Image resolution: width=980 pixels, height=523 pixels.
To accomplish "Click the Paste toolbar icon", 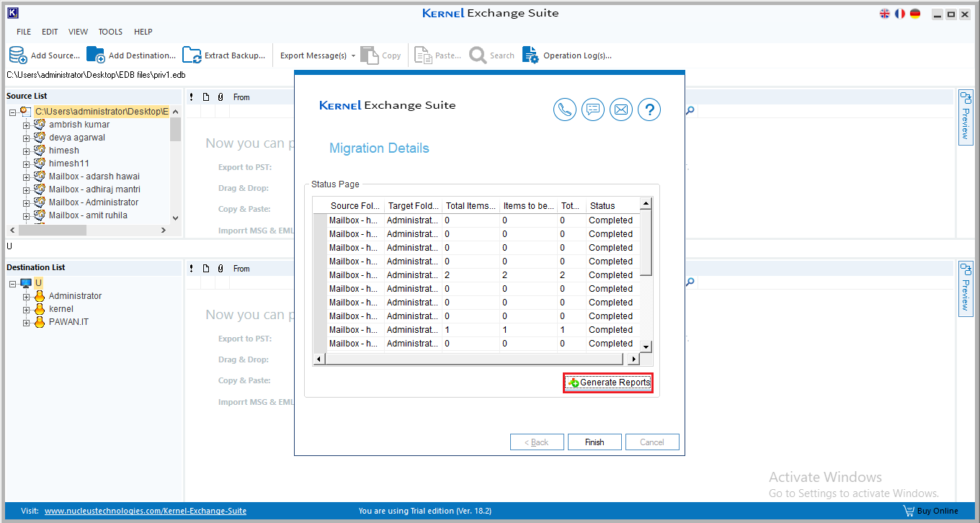I will pos(423,55).
